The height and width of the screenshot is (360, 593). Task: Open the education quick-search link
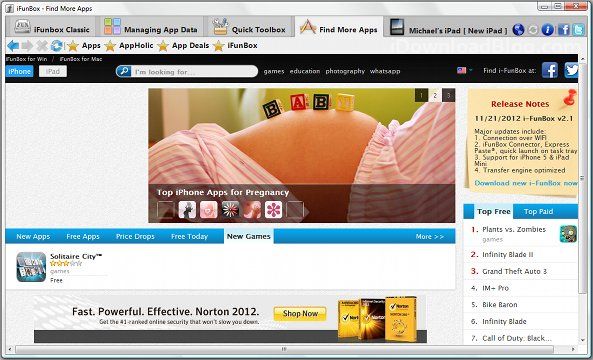pos(305,71)
